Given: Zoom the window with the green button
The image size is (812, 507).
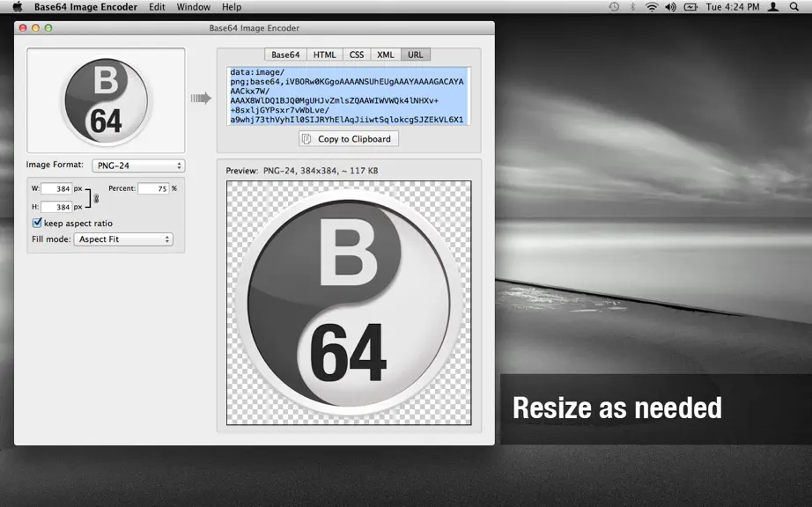Looking at the screenshot, I should pyautogui.click(x=48, y=28).
